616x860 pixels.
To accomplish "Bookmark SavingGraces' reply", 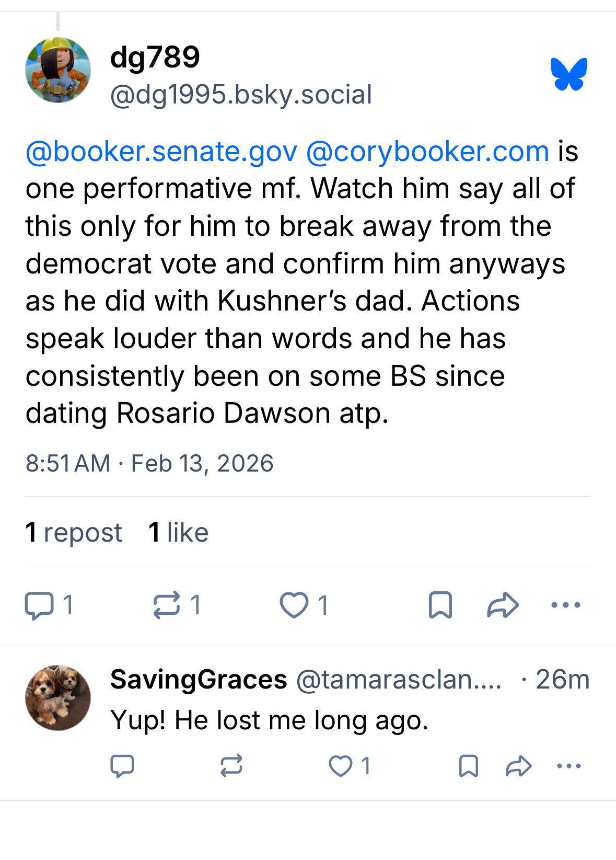I will click(468, 766).
